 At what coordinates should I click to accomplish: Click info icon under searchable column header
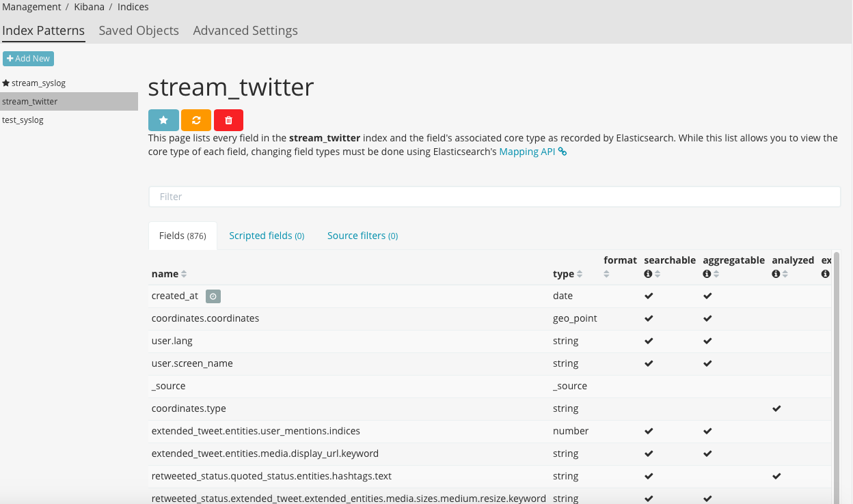click(x=647, y=274)
